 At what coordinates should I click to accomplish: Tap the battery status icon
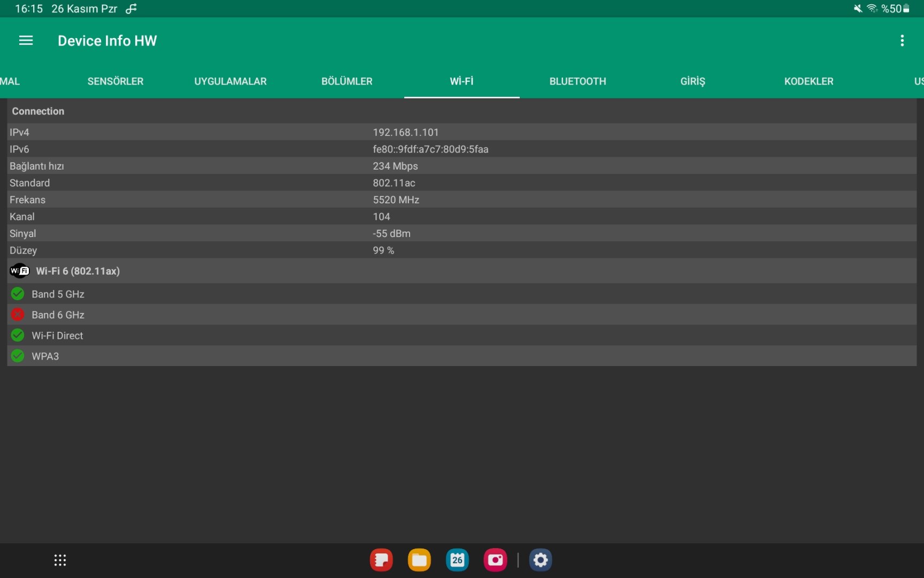pyautogui.click(x=906, y=9)
